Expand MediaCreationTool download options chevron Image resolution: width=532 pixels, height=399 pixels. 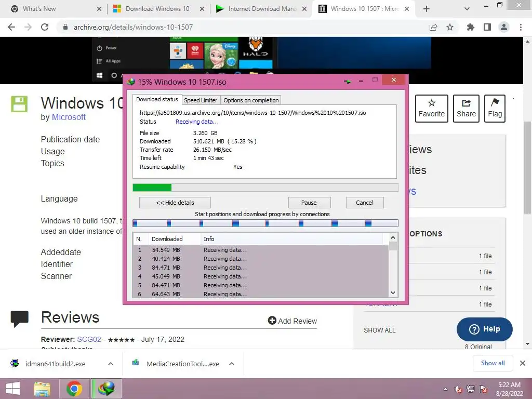(232, 364)
